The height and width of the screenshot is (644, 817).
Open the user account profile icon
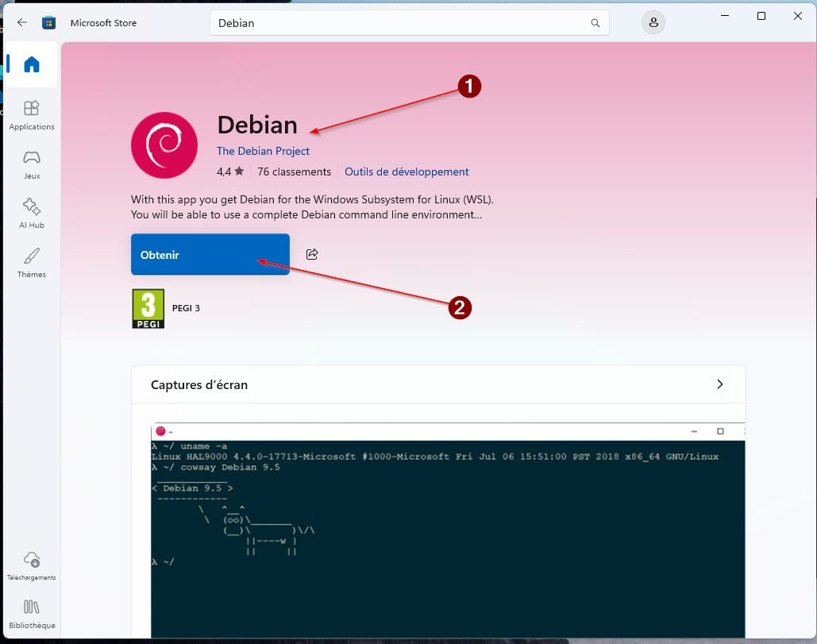(653, 22)
